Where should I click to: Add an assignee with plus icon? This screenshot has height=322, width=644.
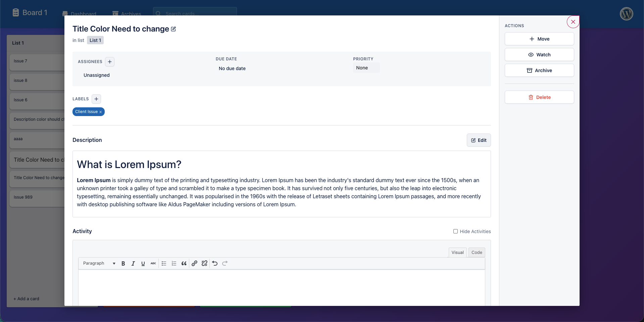pyautogui.click(x=110, y=62)
